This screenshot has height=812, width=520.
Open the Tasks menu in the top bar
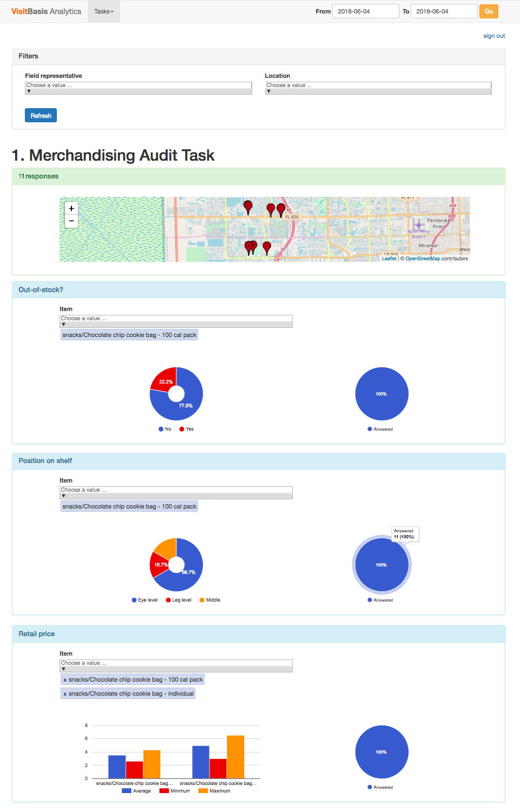coord(103,11)
